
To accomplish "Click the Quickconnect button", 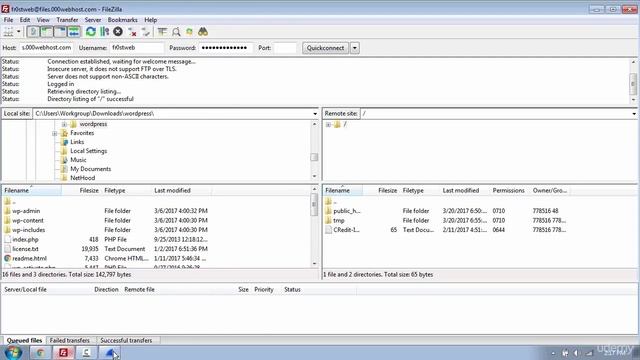I will [325, 48].
